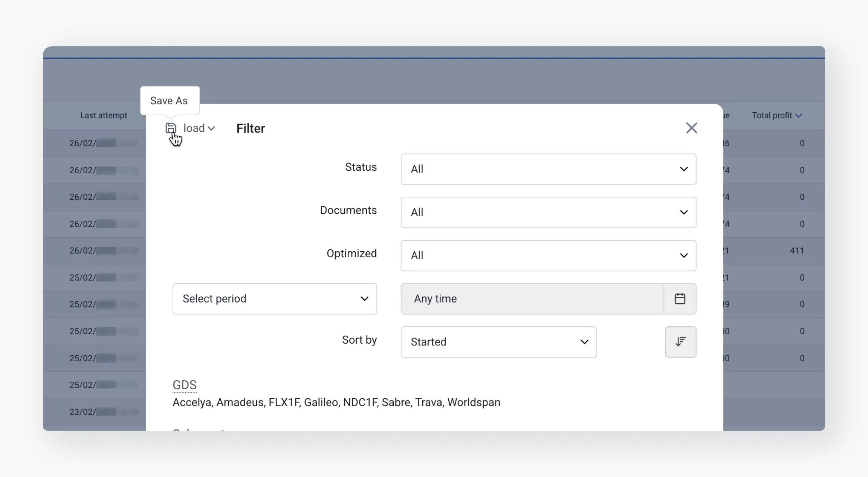The width and height of the screenshot is (868, 477).
Task: Open the Optimized dropdown
Action: pos(548,255)
